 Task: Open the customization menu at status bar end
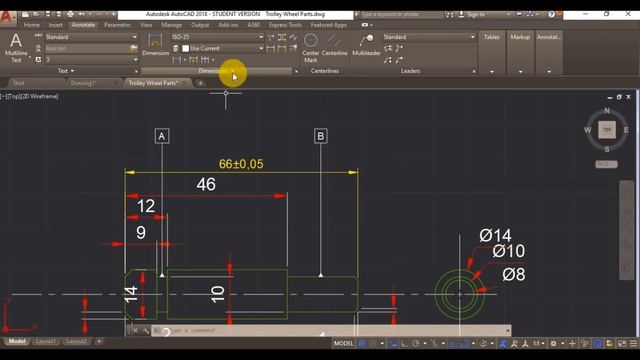coord(633,344)
